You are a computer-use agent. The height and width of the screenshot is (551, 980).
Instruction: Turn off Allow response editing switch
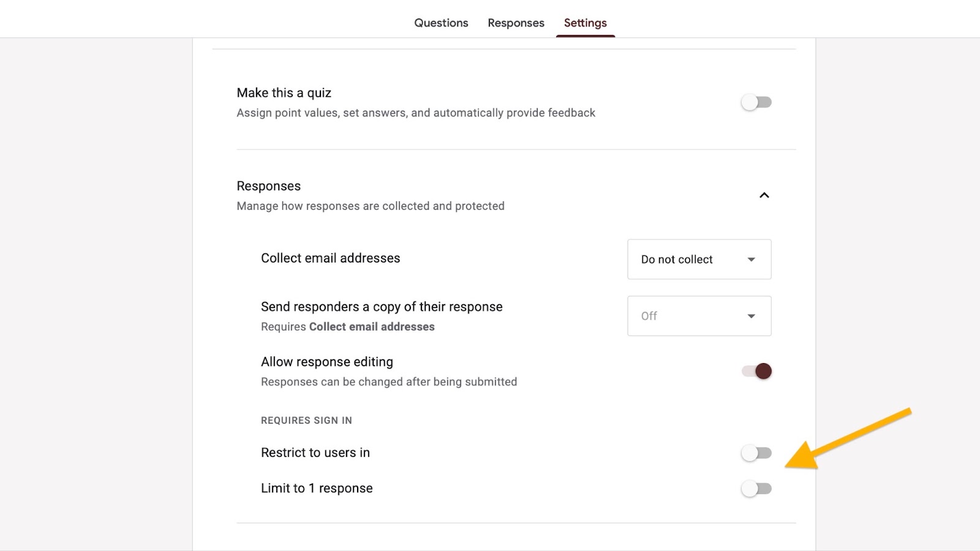(756, 371)
